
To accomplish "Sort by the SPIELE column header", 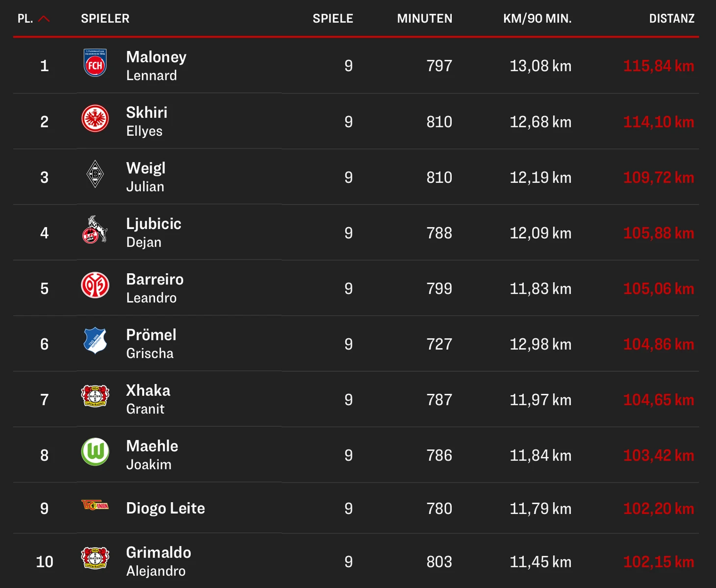I will point(333,19).
